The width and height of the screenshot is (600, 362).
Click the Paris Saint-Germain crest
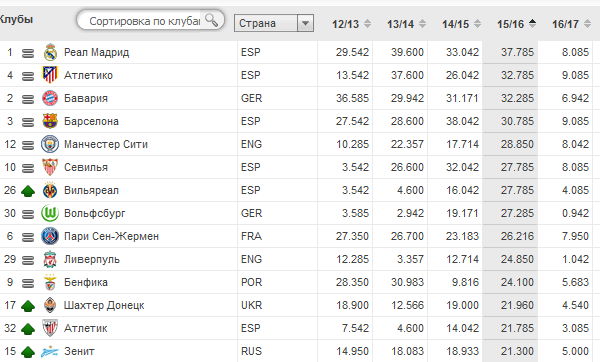tap(50, 236)
